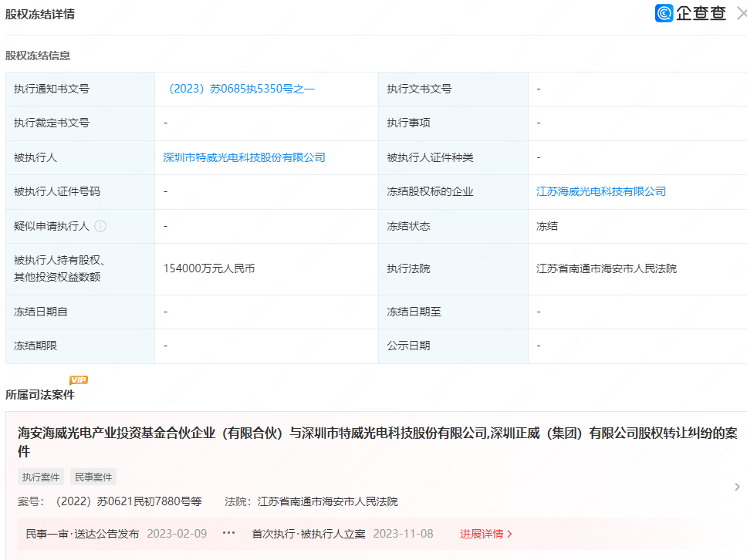Click the 冻结日期自 label cell

(80, 312)
